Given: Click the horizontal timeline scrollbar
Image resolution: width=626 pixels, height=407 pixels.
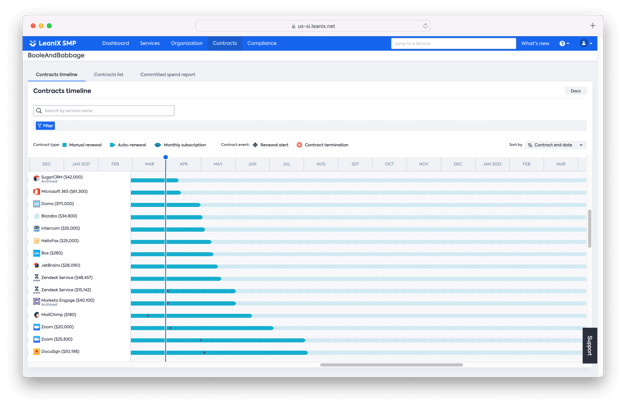Looking at the screenshot, I should click(392, 365).
